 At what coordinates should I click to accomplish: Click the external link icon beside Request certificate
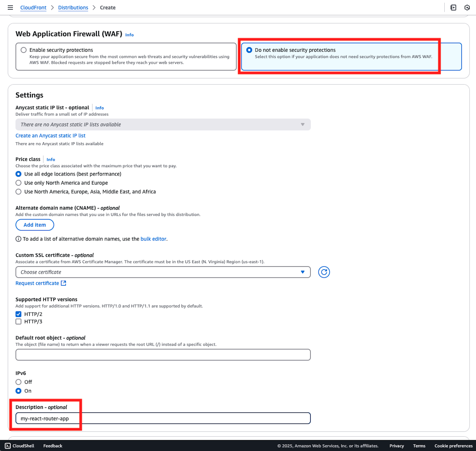[x=63, y=283]
